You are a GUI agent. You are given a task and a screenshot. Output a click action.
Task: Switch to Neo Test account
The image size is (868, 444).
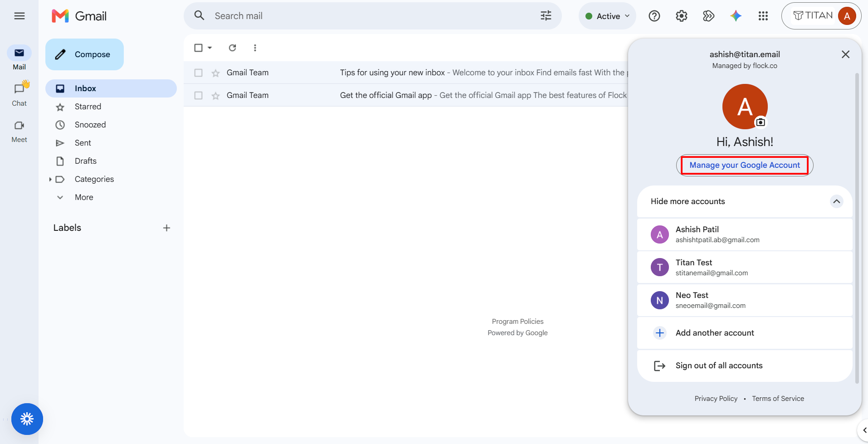pyautogui.click(x=745, y=300)
